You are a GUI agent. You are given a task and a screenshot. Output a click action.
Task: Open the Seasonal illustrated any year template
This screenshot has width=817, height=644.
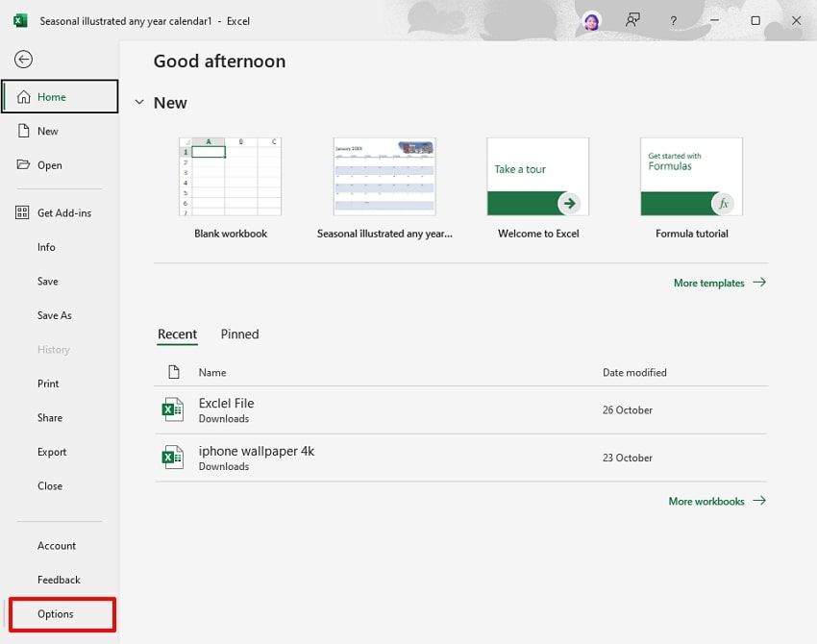pos(384,179)
